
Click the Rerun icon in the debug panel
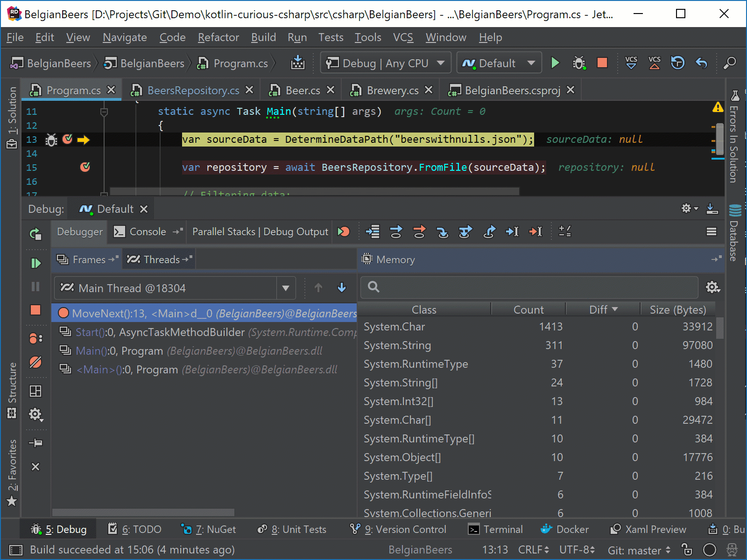click(x=36, y=234)
